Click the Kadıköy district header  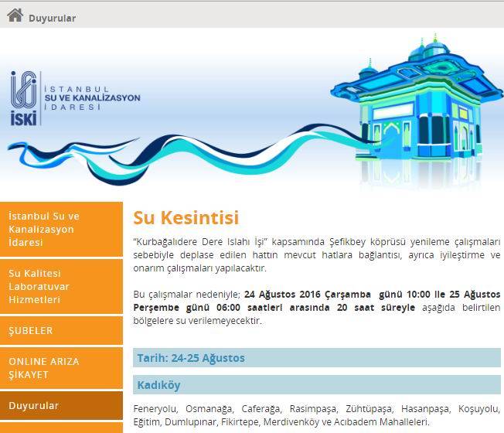[x=317, y=385]
